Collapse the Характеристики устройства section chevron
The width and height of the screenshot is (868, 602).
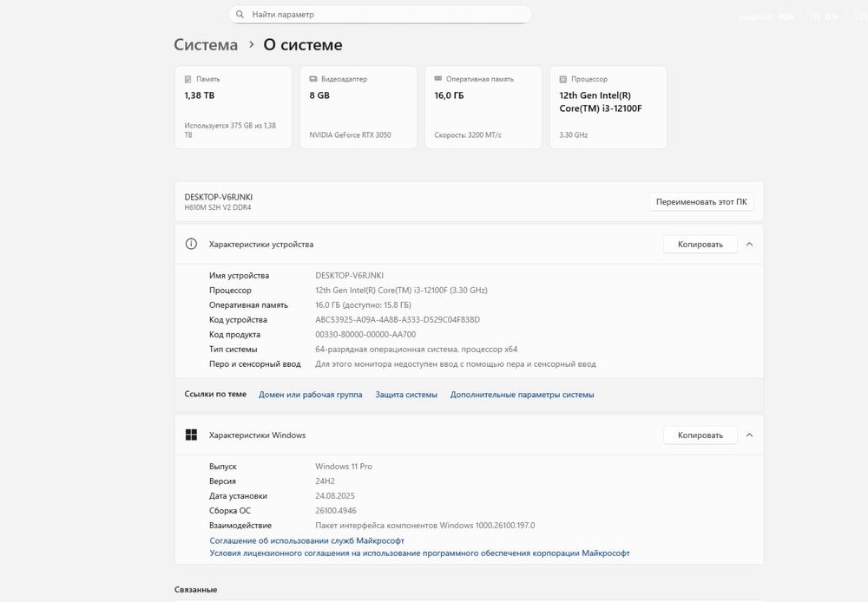pos(749,245)
